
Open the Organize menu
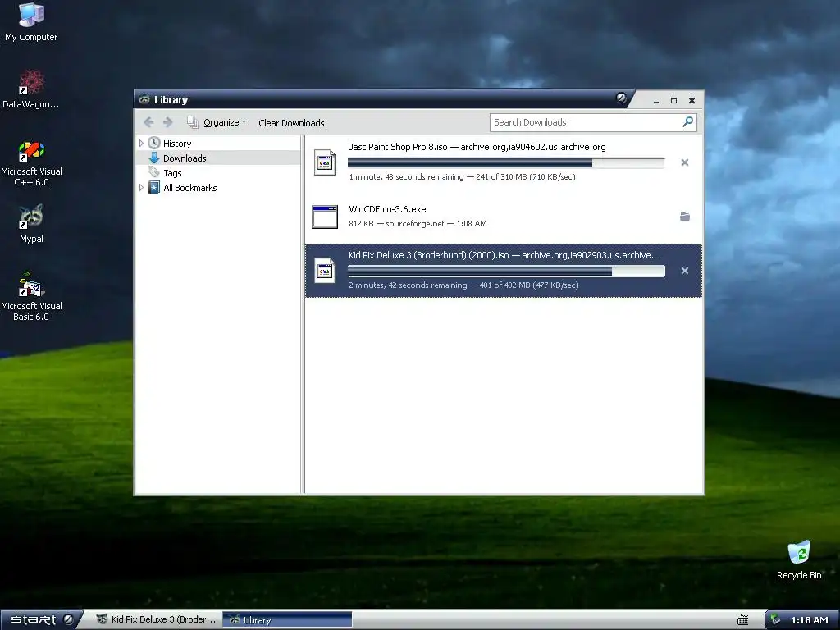(217, 122)
